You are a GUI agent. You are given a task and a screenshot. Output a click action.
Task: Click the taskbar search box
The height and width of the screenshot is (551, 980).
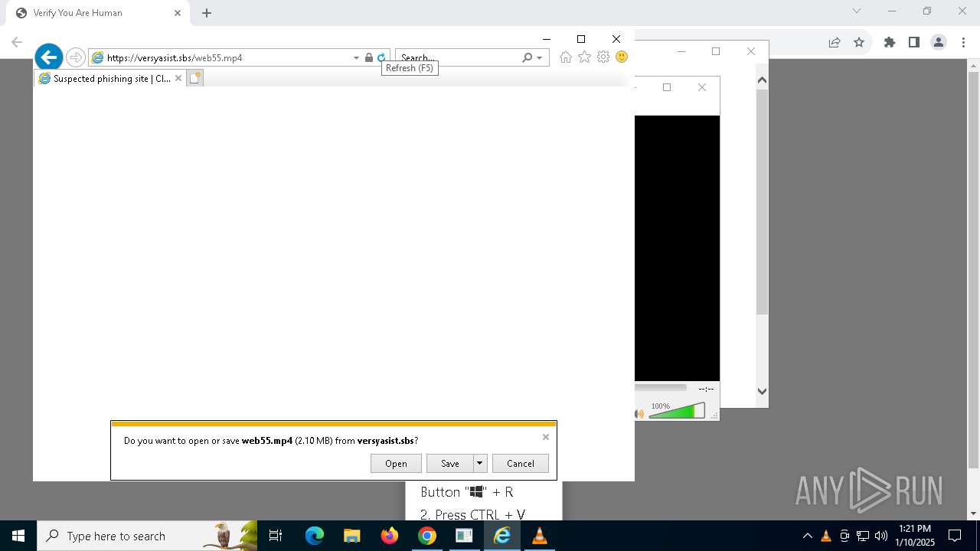click(147, 536)
